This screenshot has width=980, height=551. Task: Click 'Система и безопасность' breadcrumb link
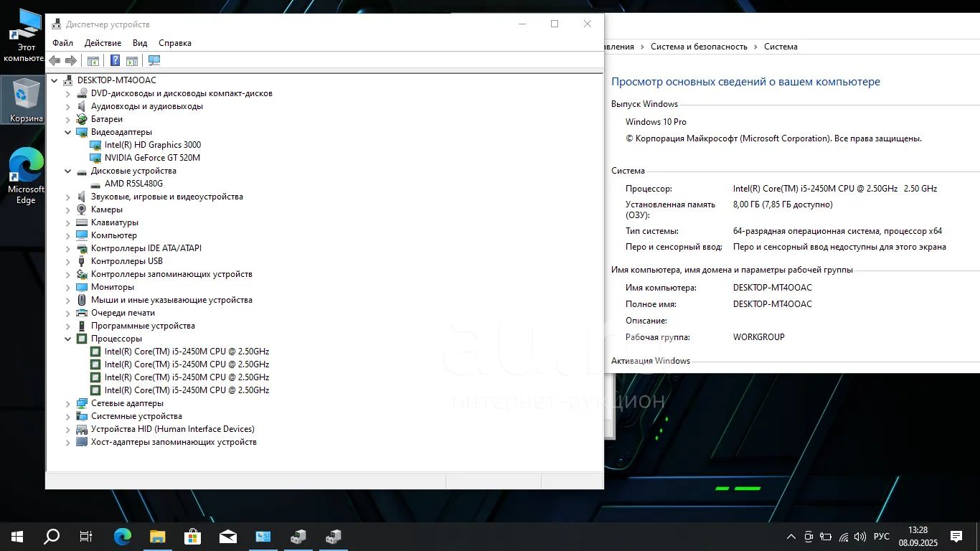(699, 47)
